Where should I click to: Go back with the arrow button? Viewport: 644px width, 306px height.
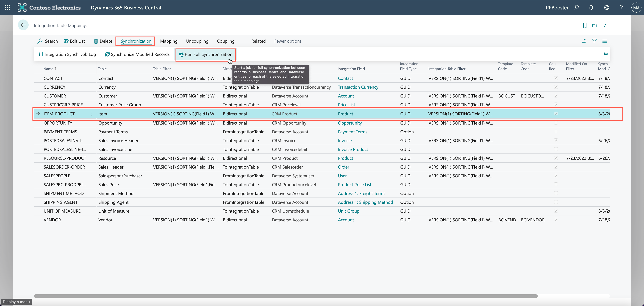point(23,25)
